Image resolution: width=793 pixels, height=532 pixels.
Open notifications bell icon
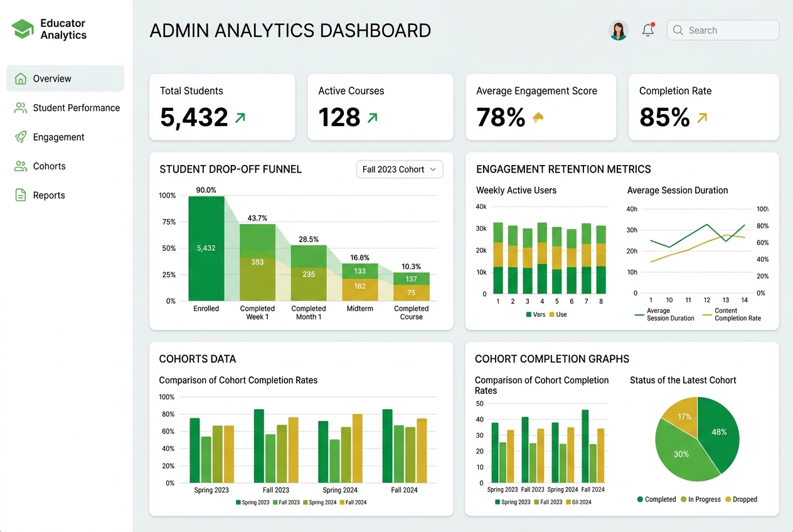point(648,29)
